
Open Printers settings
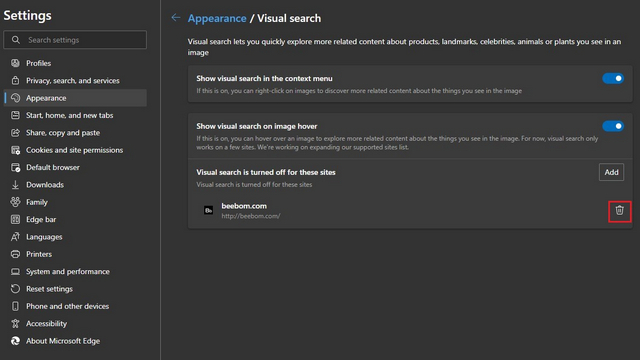[75, 254]
